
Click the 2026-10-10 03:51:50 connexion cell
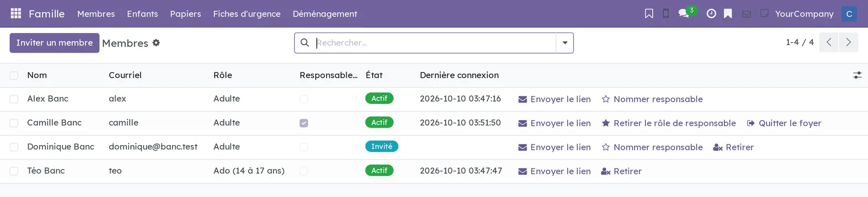coord(460,122)
